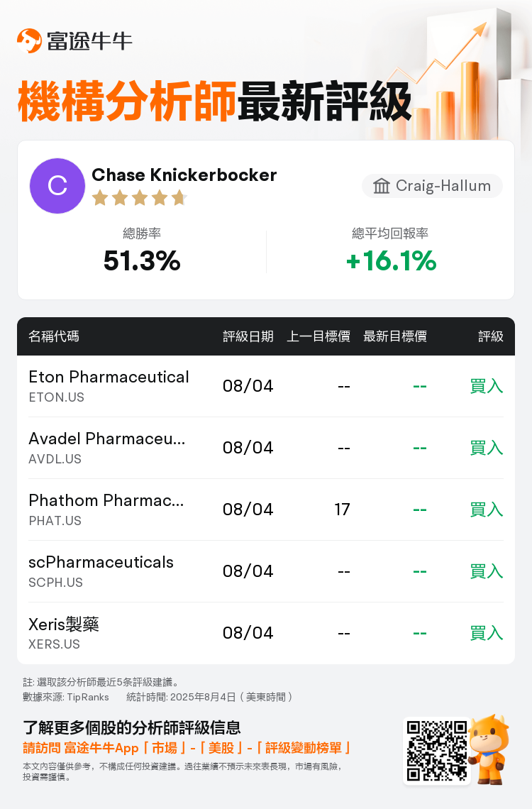Select the Craig-Hallum firm badge

pos(432,186)
